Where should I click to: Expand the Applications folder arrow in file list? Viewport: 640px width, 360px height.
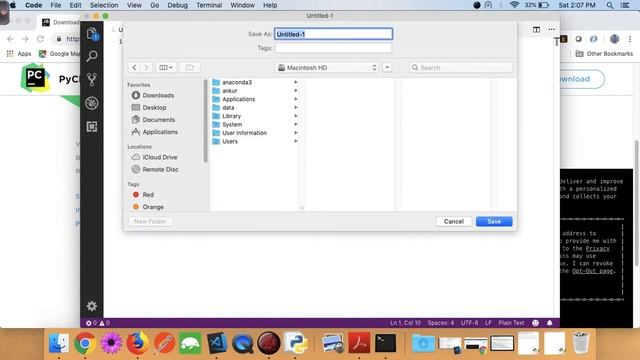pos(296,99)
